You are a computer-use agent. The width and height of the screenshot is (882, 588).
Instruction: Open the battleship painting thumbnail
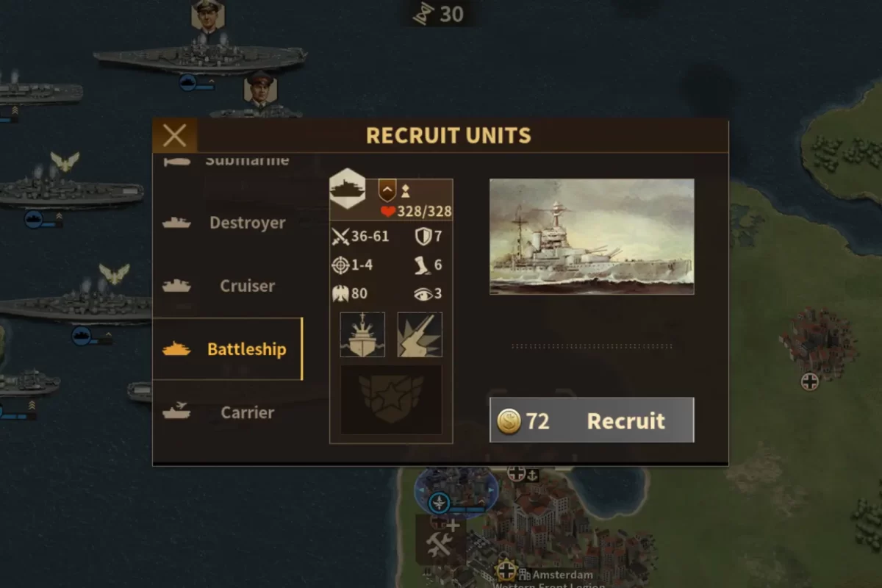[x=592, y=237]
